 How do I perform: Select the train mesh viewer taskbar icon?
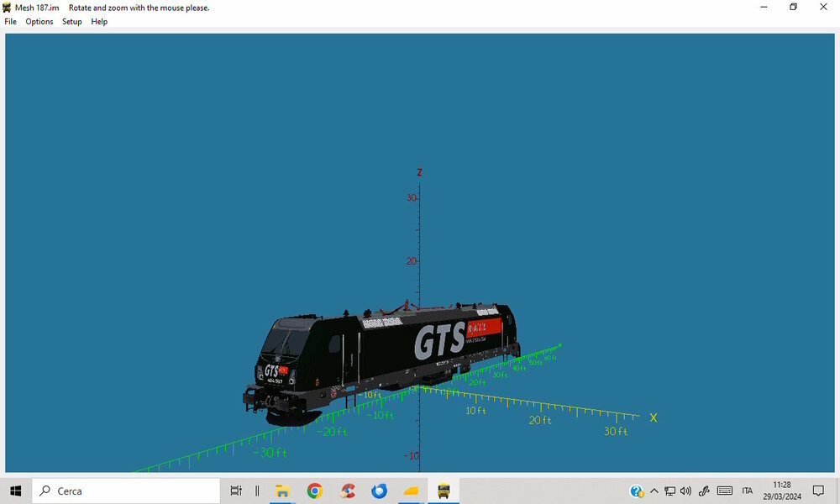pos(444,491)
